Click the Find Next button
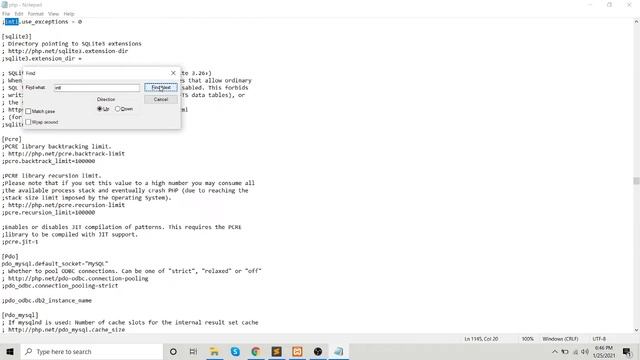 (161, 87)
